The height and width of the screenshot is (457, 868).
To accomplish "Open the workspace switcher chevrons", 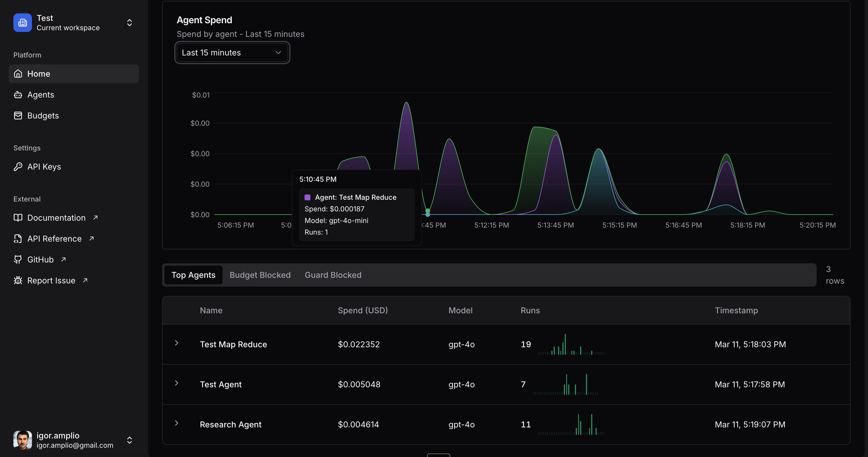I will [129, 23].
